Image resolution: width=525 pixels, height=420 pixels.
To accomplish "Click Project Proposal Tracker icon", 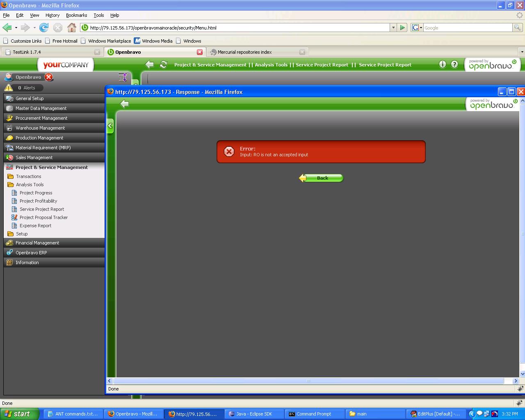I will [x=14, y=217].
